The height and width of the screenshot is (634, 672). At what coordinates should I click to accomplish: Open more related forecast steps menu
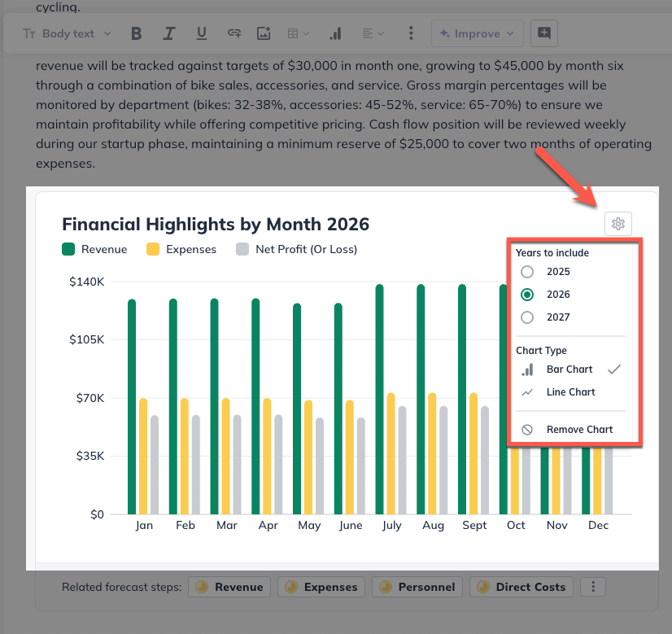[x=593, y=587]
